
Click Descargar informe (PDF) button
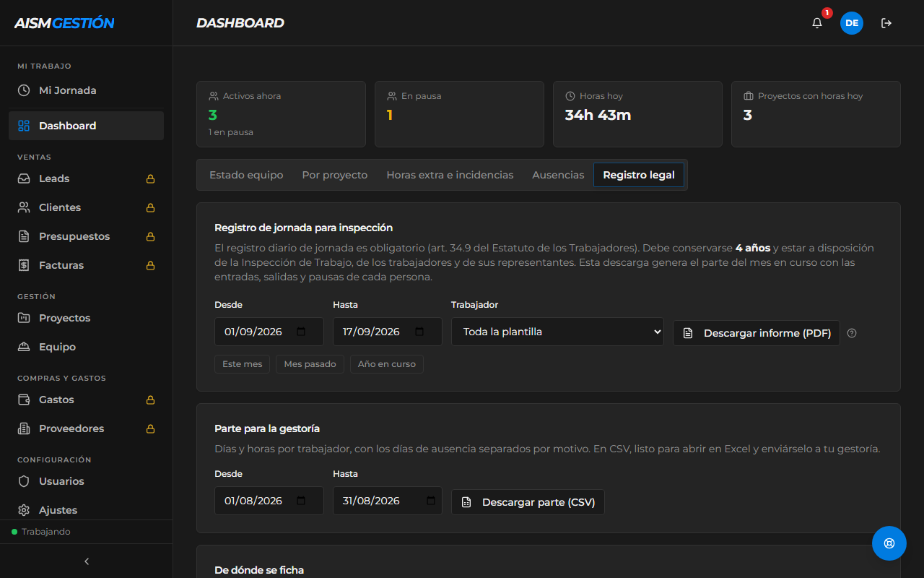(757, 333)
